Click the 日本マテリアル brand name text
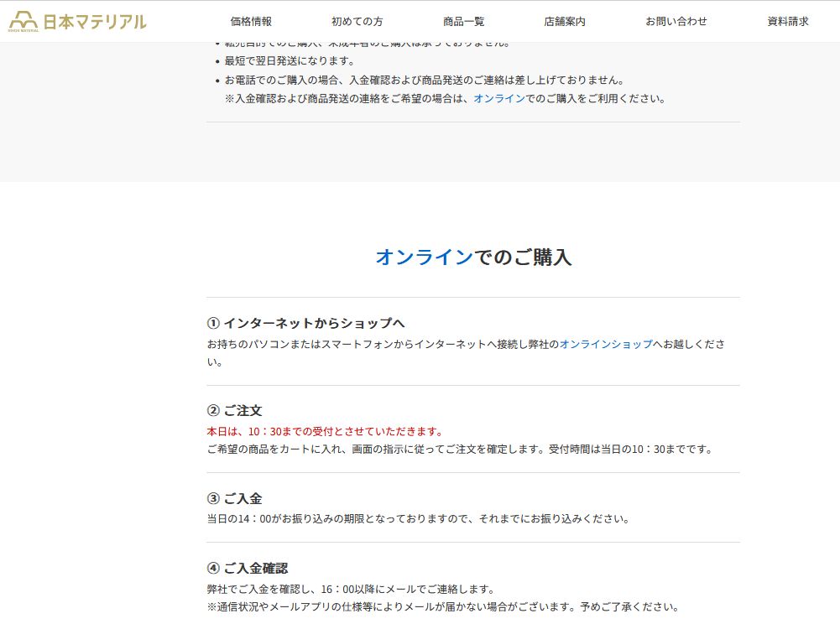840x624 pixels. click(95, 22)
